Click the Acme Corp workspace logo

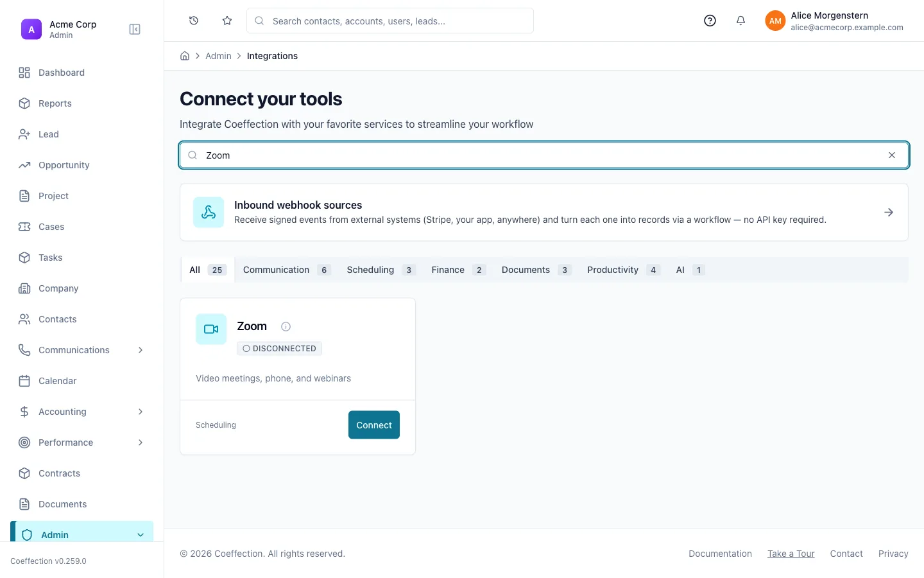(31, 30)
